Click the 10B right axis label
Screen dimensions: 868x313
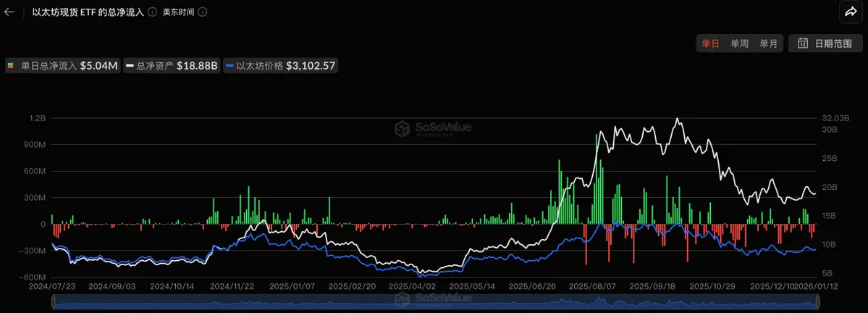[829, 244]
